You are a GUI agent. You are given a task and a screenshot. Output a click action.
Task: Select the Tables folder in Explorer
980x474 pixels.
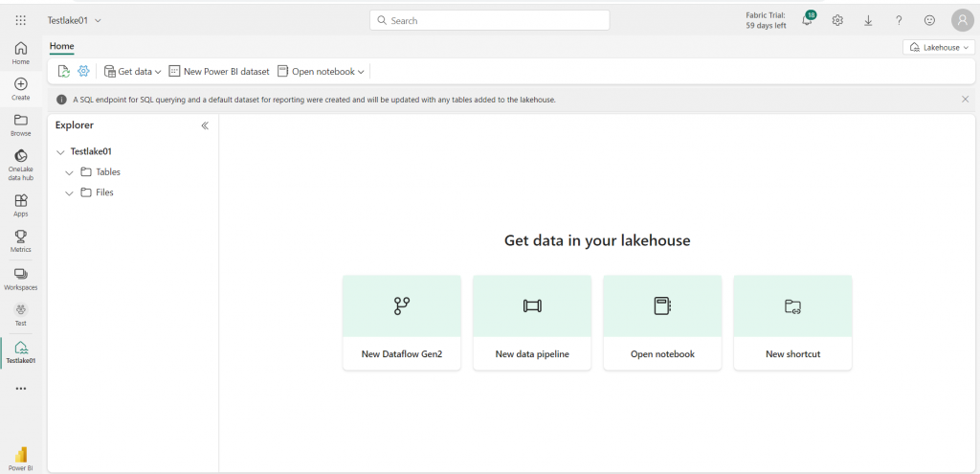coord(100,172)
